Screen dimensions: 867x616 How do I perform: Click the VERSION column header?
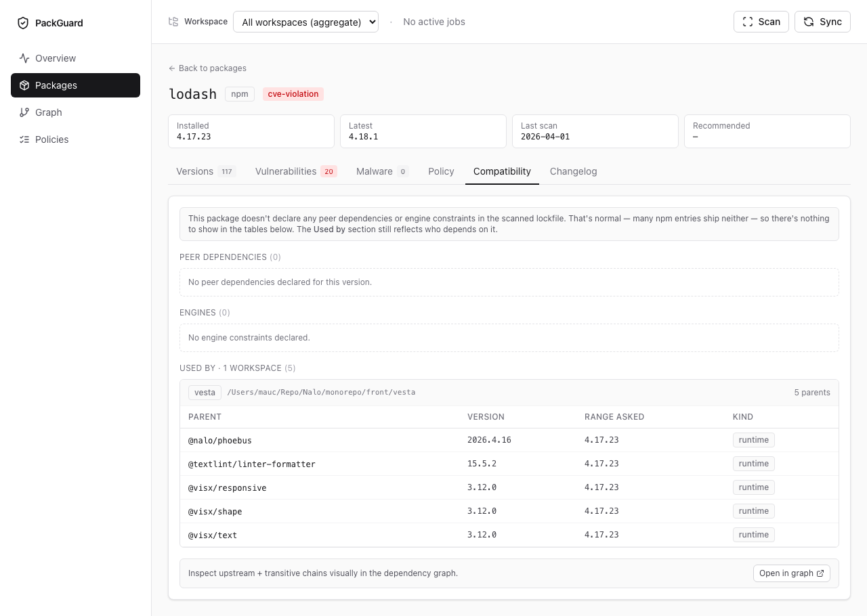pos(486,417)
